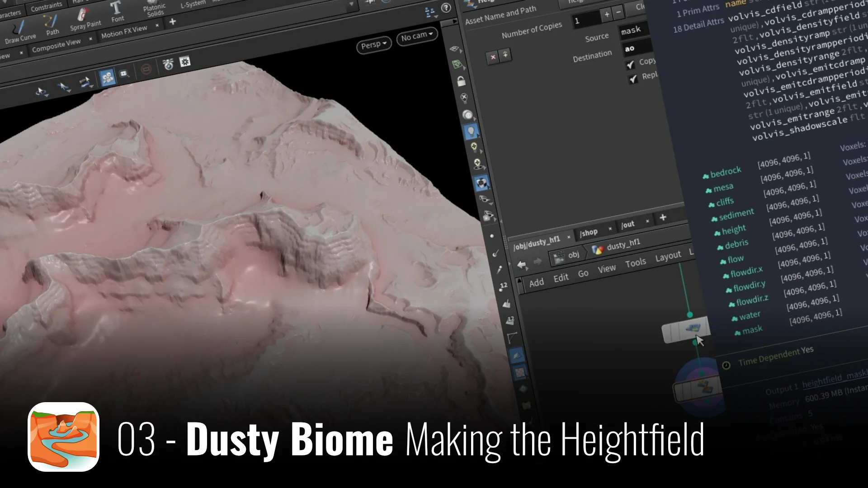
Task: Select the Platonic Solids shelf tool
Action: pos(155,9)
